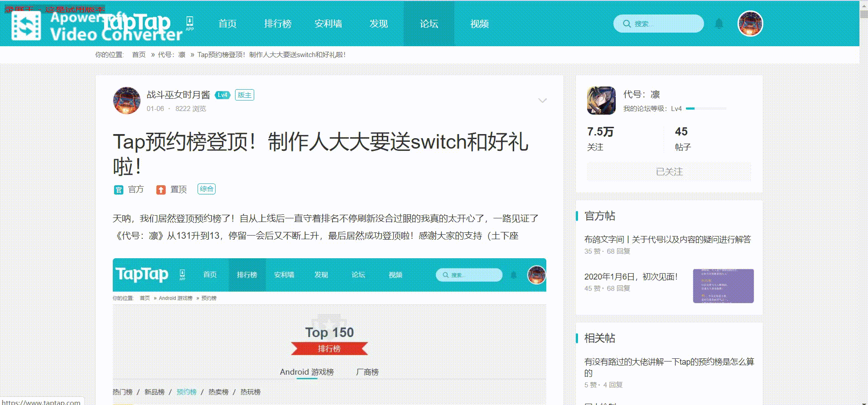
Task: Open 排行榜 in the navigation bar
Action: point(278,24)
